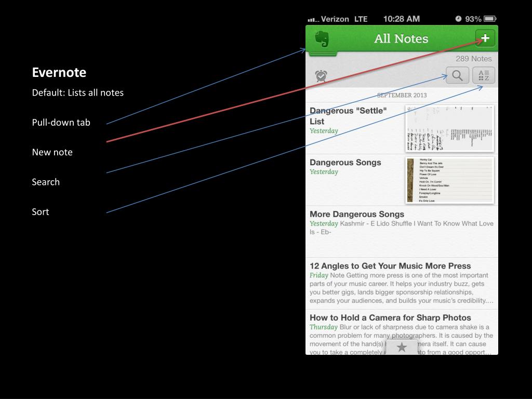This screenshot has width=532, height=399.
Task: Tap the Evernote elephant logo icon
Action: click(x=322, y=38)
